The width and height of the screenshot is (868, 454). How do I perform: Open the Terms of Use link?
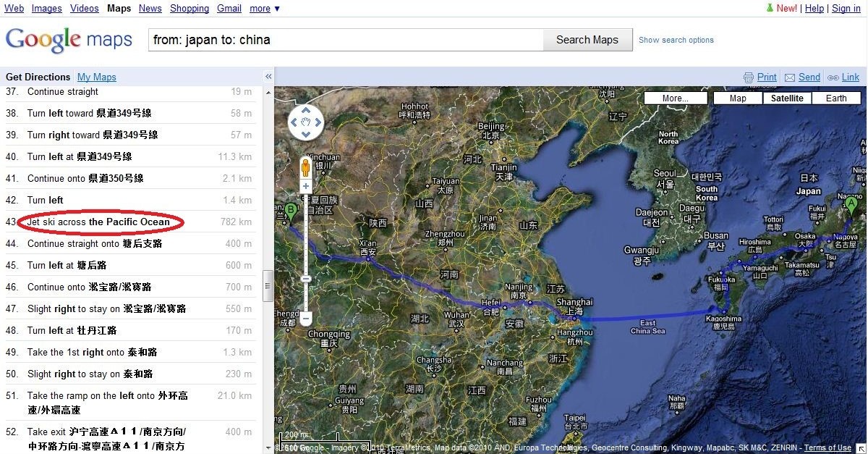827,448
